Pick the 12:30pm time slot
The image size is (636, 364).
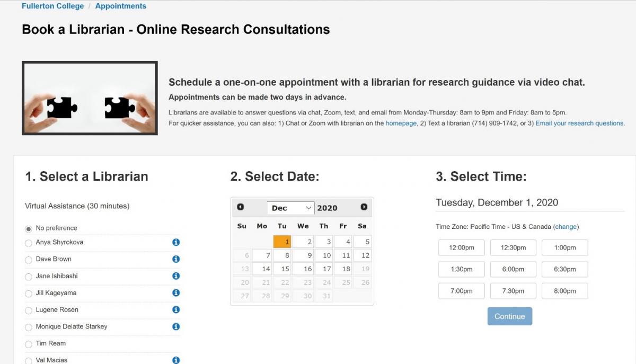coord(513,248)
